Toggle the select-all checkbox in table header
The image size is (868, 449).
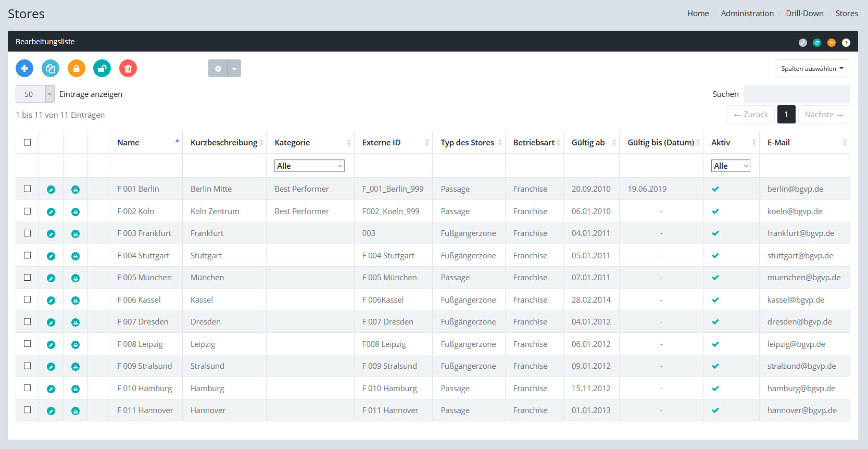(28, 142)
